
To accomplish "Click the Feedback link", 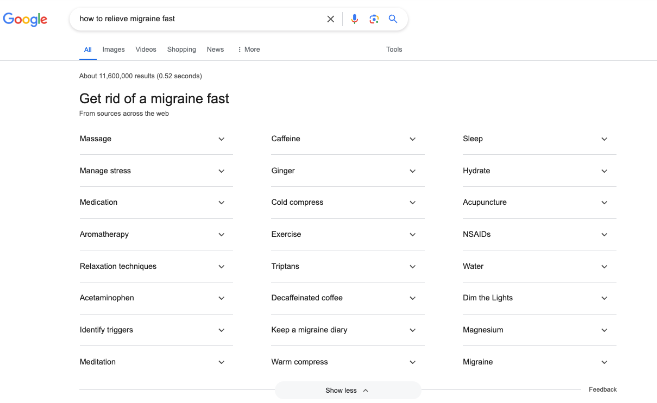I will click(603, 390).
